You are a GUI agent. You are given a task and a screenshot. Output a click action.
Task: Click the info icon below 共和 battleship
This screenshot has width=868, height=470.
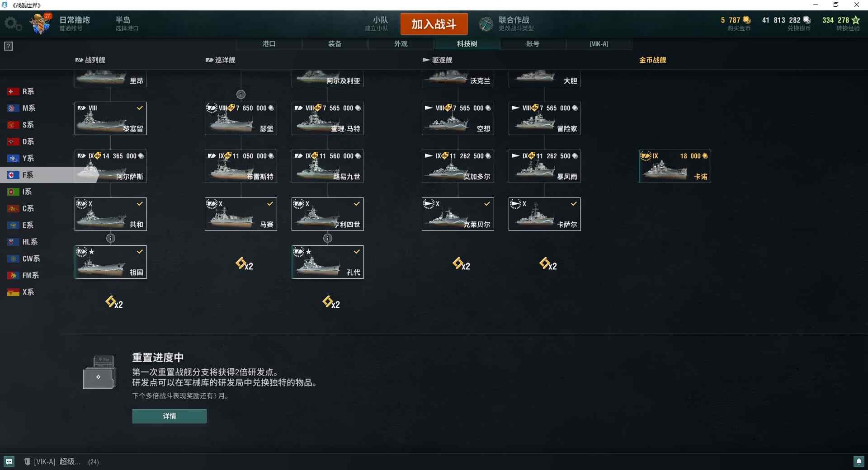[111, 238]
